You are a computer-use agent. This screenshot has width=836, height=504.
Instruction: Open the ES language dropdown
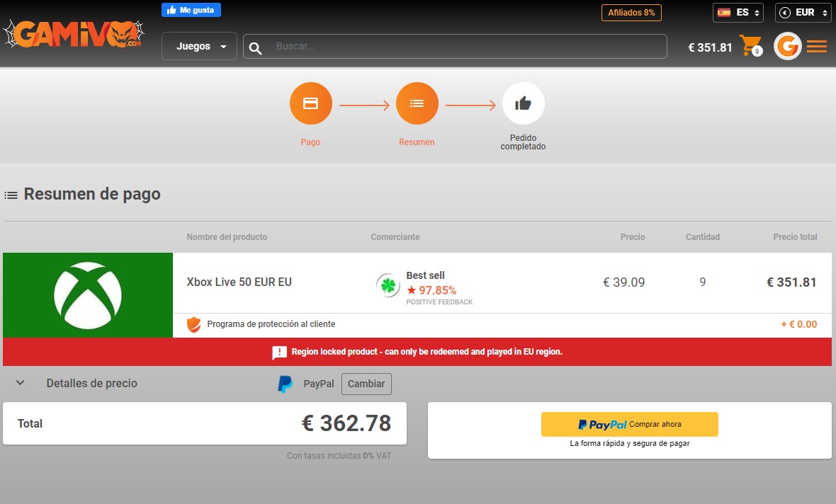738,13
